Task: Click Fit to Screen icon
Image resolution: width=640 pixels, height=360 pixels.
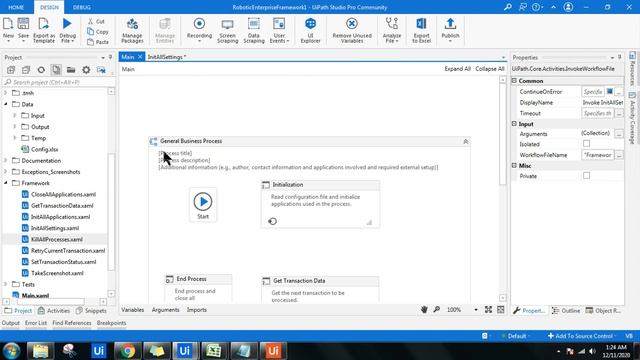Action: pyautogui.click(x=488, y=310)
